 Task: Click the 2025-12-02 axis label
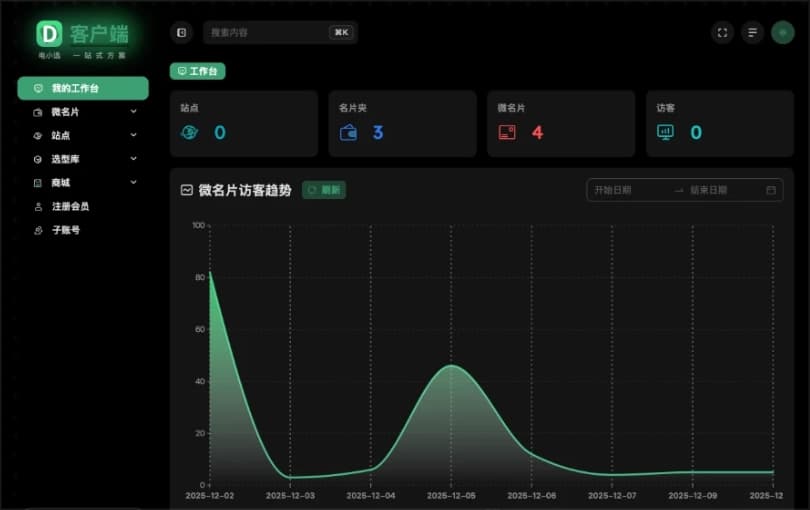[210, 496]
